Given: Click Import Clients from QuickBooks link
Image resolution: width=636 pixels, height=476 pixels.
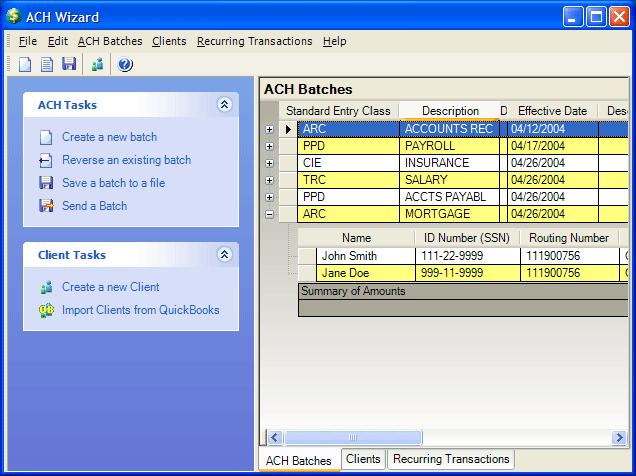Looking at the screenshot, I should [141, 310].
